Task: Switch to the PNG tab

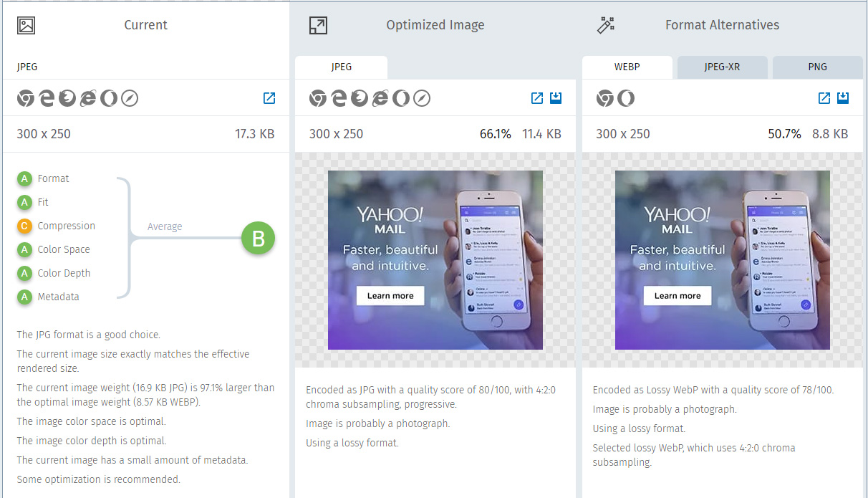Action: coord(817,67)
